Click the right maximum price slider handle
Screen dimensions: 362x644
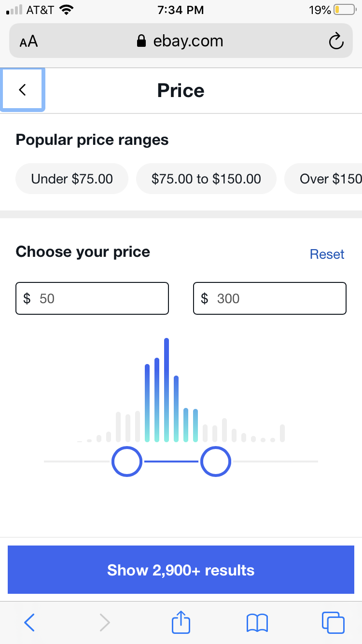[216, 462]
